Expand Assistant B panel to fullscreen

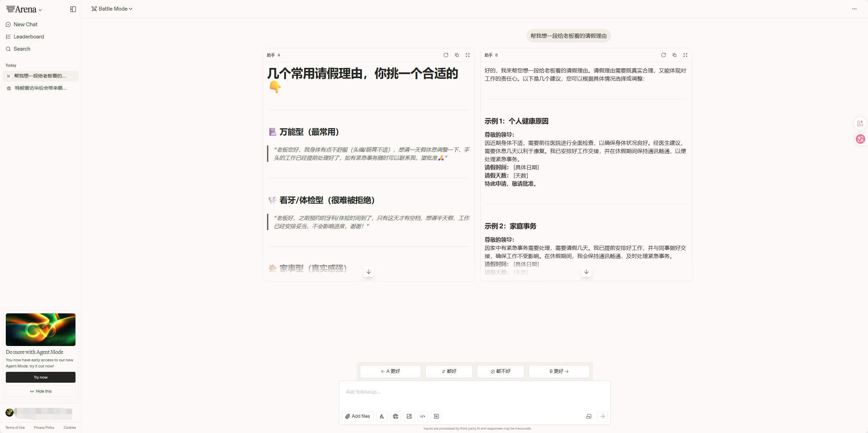(685, 55)
